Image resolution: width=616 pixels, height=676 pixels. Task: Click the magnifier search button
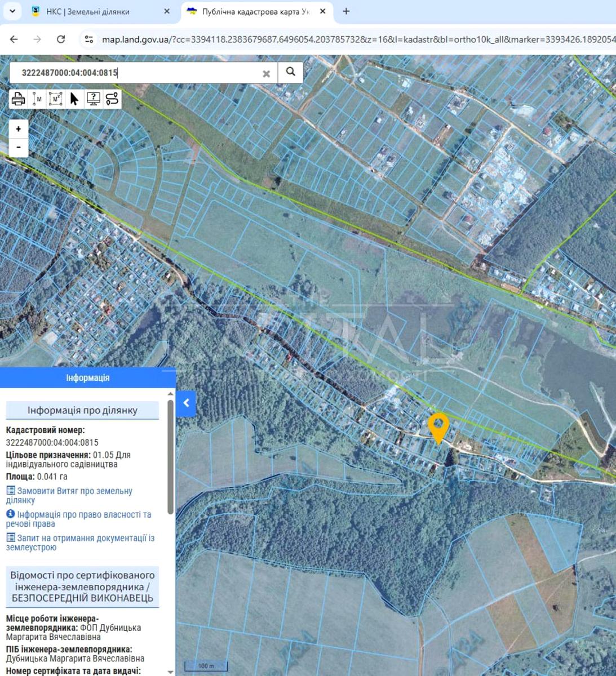tap(290, 72)
